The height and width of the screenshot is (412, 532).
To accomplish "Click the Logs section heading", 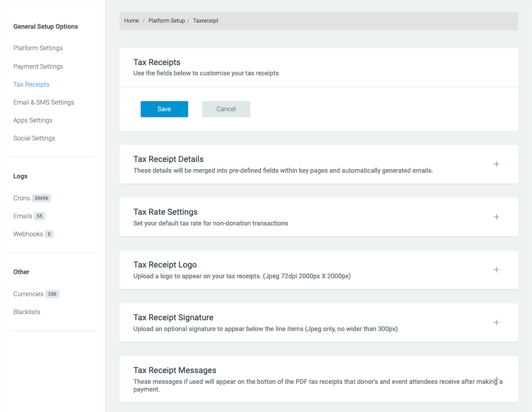I will pyautogui.click(x=21, y=176).
